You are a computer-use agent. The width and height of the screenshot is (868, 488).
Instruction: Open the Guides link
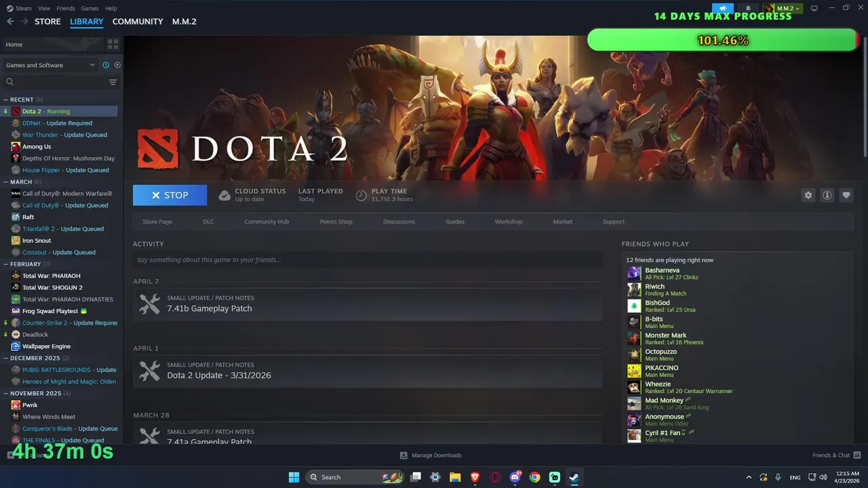point(455,222)
